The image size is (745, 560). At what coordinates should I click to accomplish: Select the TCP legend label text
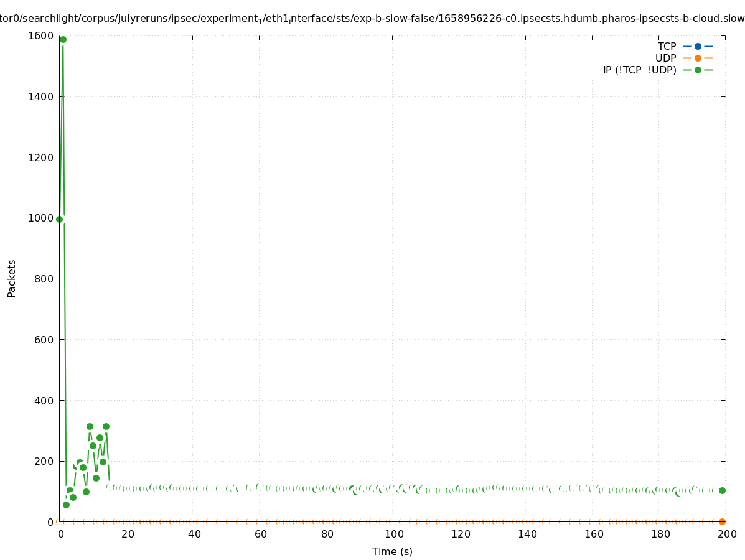click(667, 46)
